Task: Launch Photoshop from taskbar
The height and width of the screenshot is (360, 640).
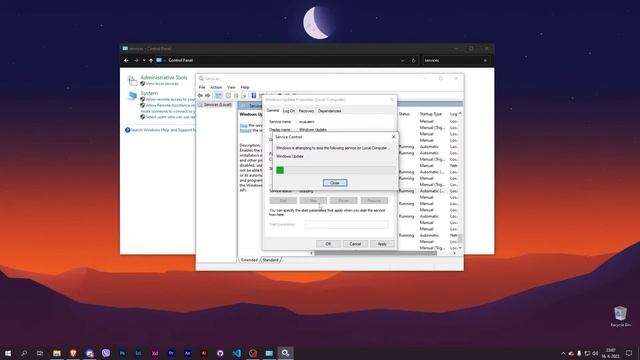Action: pos(122,353)
